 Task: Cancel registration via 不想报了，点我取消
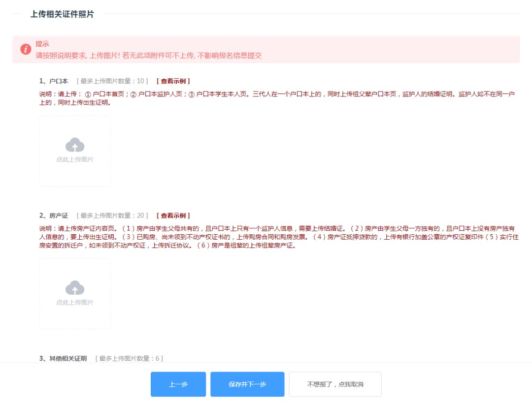coord(335,384)
